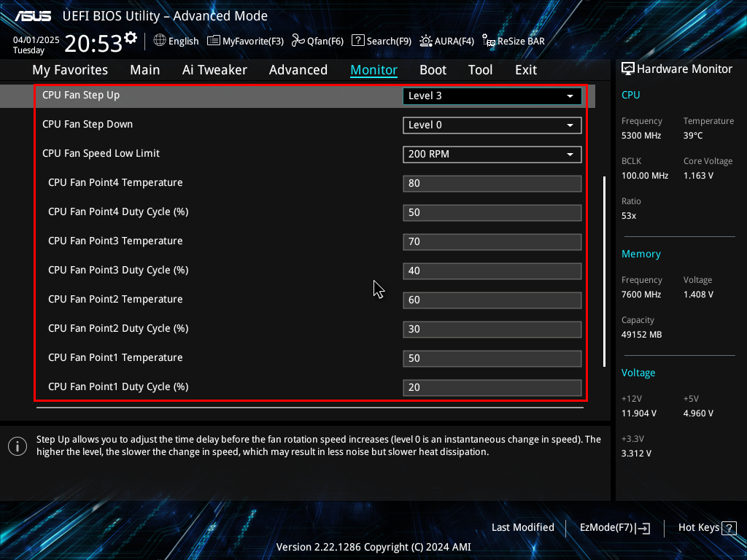This screenshot has width=747, height=560.
Task: Click the BCLK value 100.00 MHz
Action: (645, 176)
